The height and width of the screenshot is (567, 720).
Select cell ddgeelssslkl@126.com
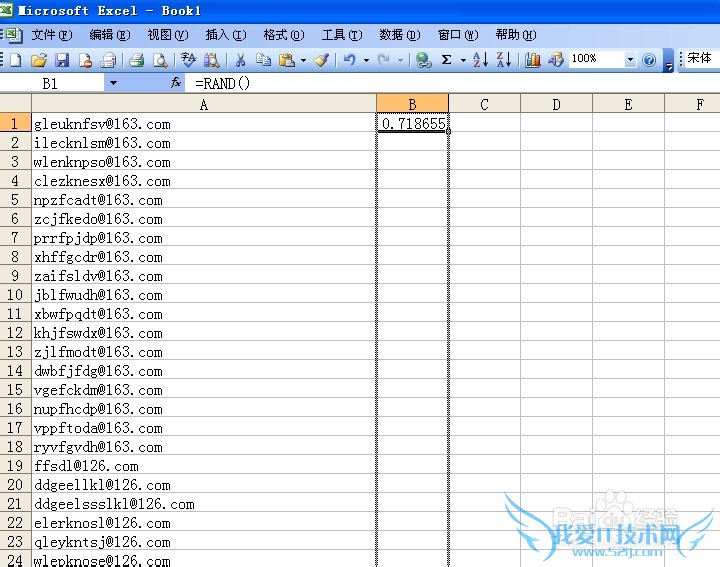(x=204, y=504)
